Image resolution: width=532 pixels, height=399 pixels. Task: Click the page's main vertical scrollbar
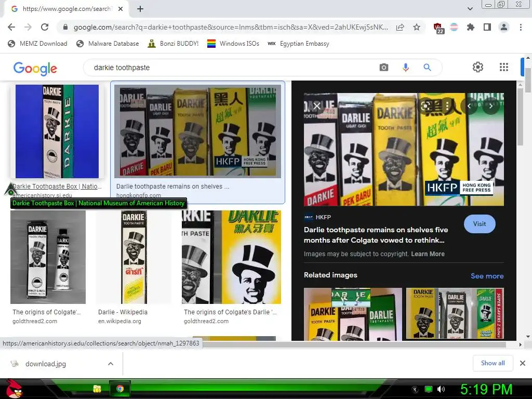click(528, 79)
